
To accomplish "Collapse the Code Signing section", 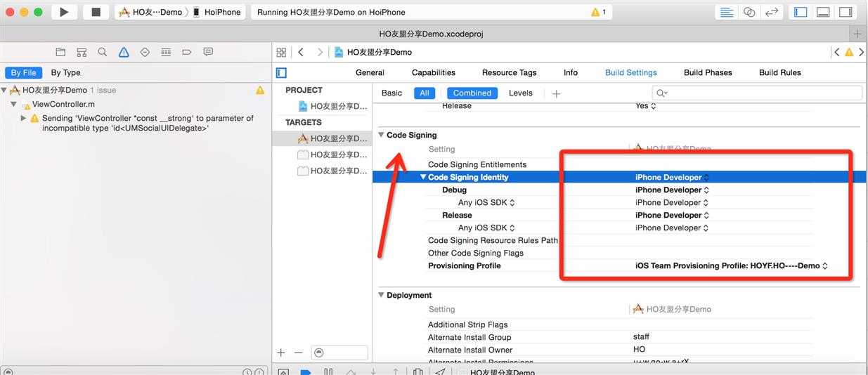I will coord(382,135).
